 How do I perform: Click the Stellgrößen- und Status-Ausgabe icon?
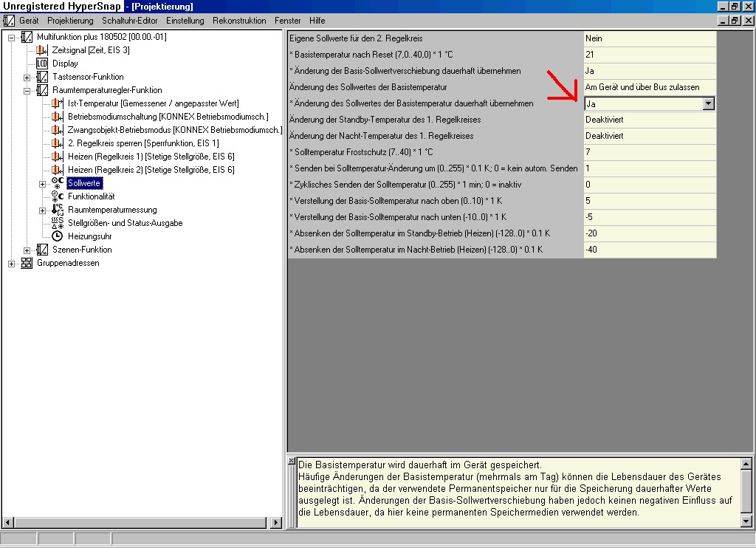coord(58,223)
